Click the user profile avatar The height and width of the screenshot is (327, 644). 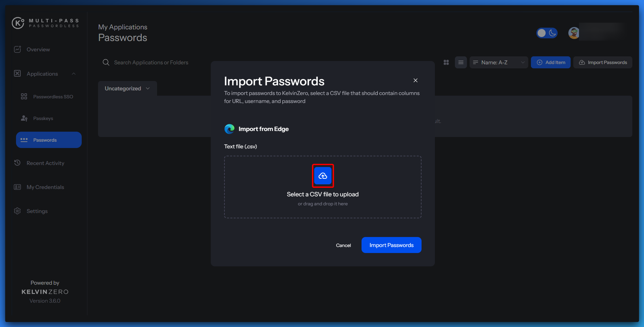point(574,33)
